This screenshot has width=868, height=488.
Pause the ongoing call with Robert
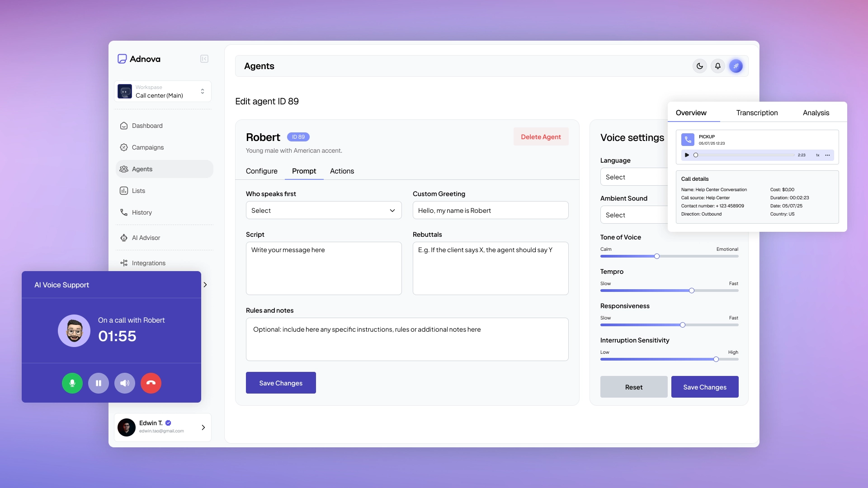point(99,383)
